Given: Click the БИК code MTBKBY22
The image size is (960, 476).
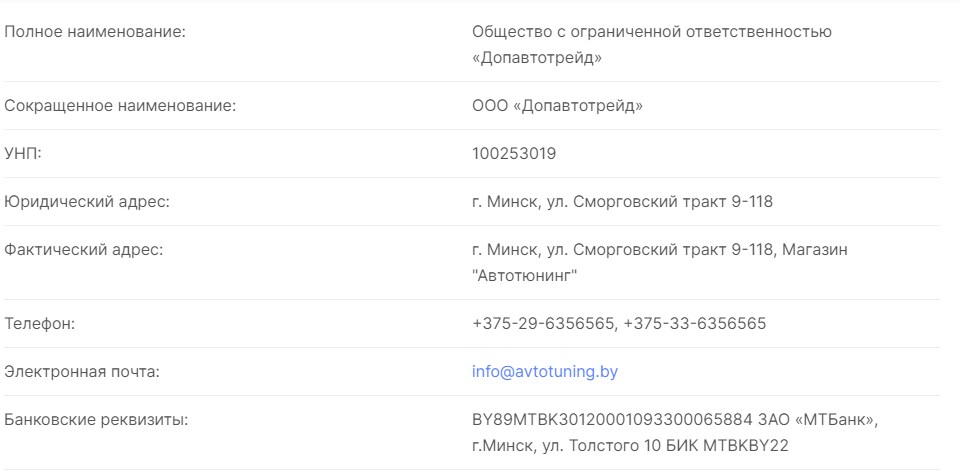Looking at the screenshot, I should point(757,444).
